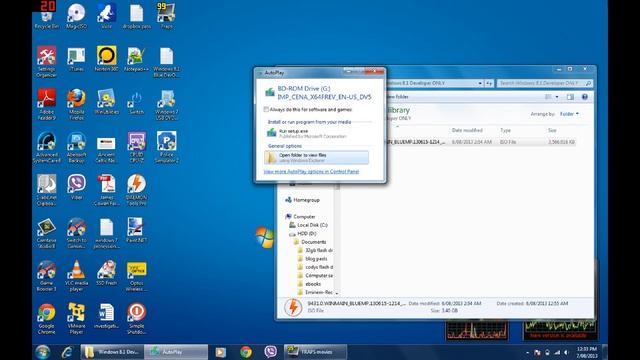This screenshot has height=360, width=640.
Task: Open the volume icon in system tray
Action: 567,352
